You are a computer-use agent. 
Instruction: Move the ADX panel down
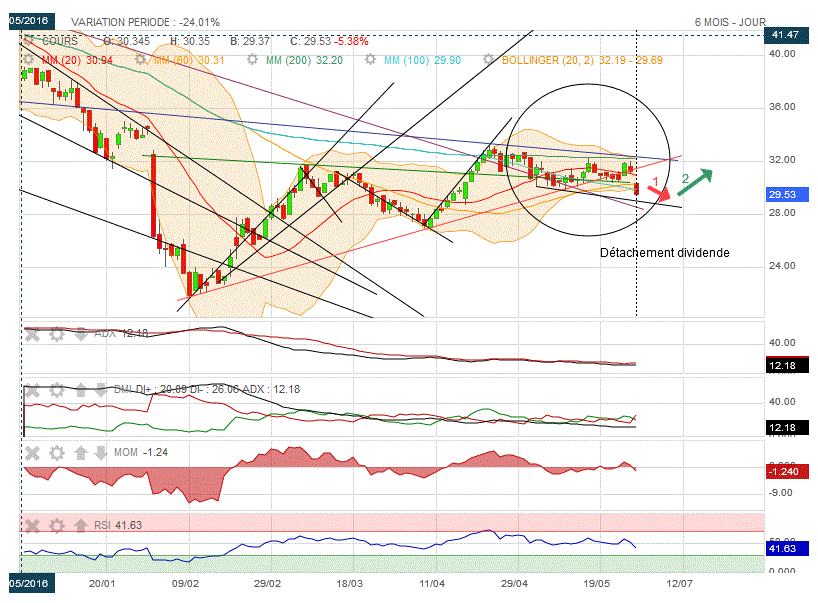81,334
